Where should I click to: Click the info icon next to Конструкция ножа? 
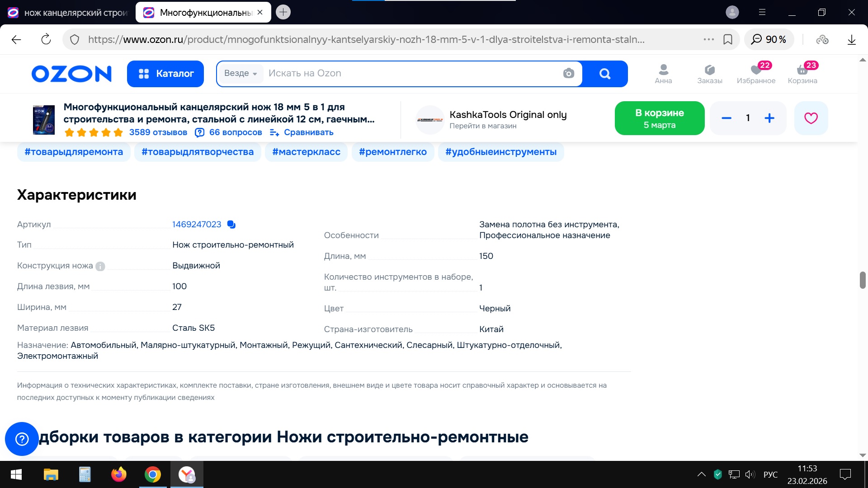[100, 266]
